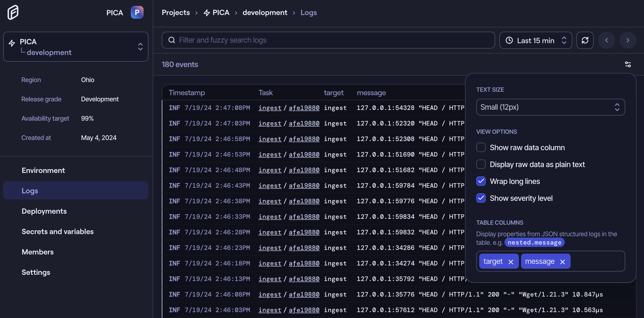Enable Display raw data as plain text
Viewport: 644px width, 318px height.
pos(481,164)
